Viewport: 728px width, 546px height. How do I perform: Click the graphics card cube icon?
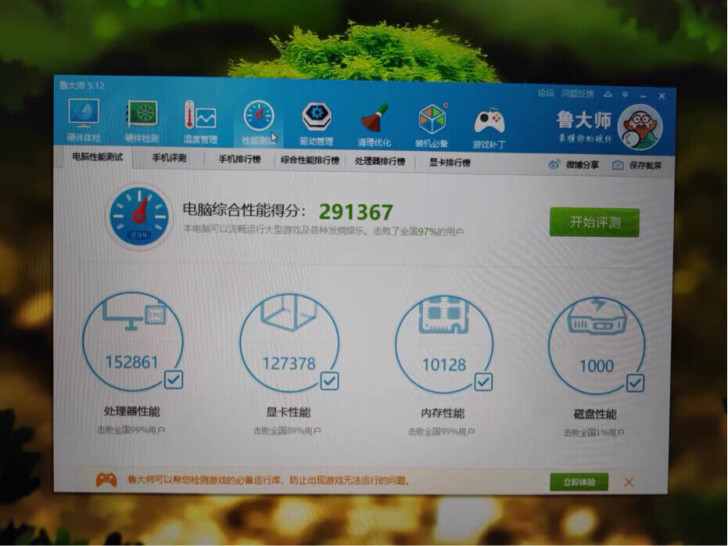289,312
